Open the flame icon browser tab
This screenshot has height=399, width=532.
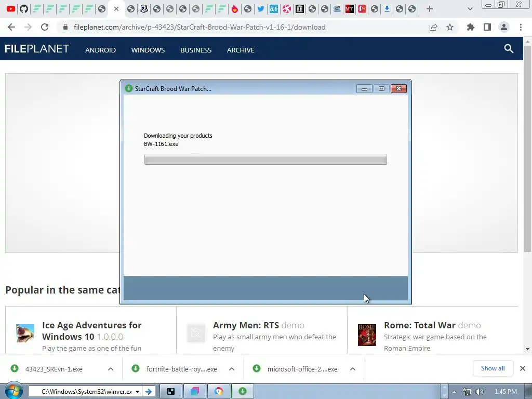[234, 9]
